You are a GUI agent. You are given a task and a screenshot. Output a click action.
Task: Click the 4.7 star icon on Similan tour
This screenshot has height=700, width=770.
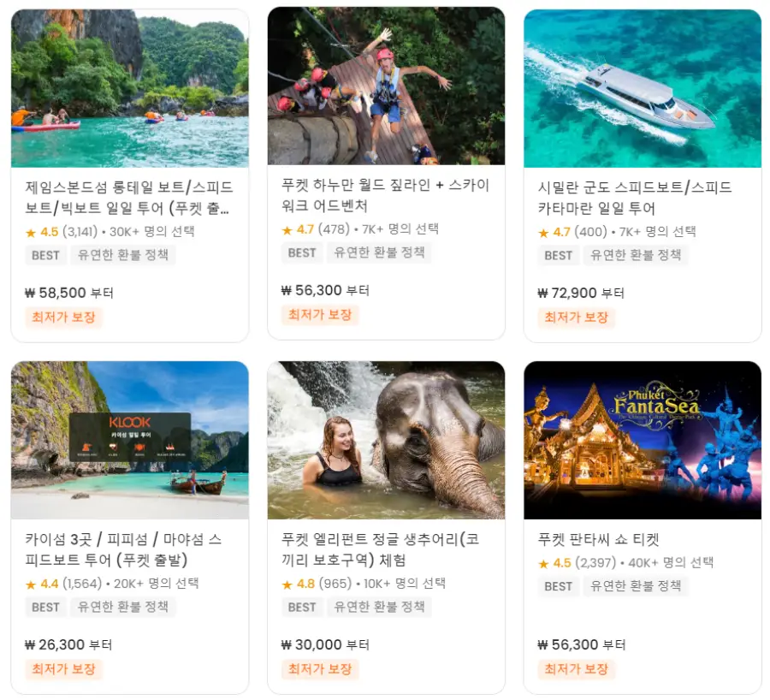click(x=543, y=233)
